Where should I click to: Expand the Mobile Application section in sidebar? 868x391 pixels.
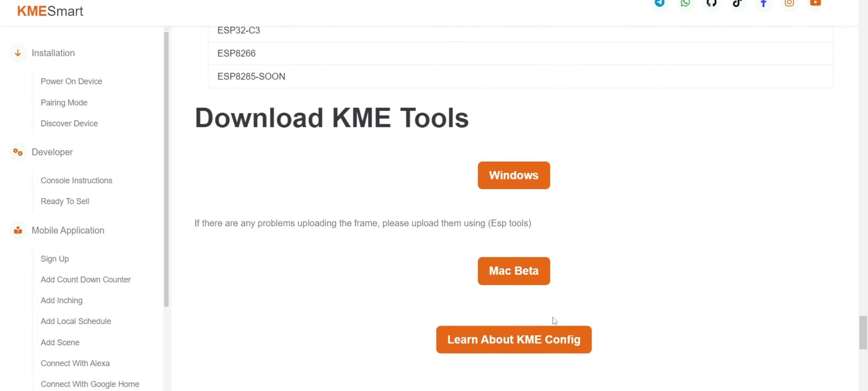68,230
